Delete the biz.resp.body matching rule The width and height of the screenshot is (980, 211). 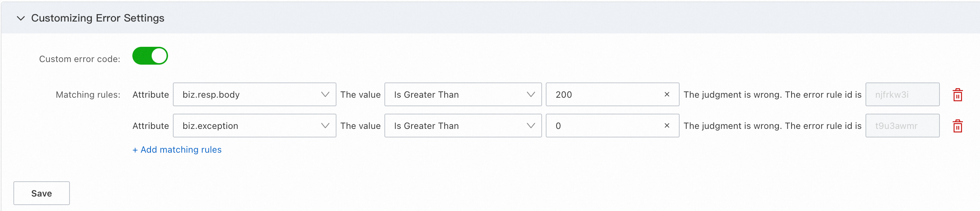(x=957, y=95)
